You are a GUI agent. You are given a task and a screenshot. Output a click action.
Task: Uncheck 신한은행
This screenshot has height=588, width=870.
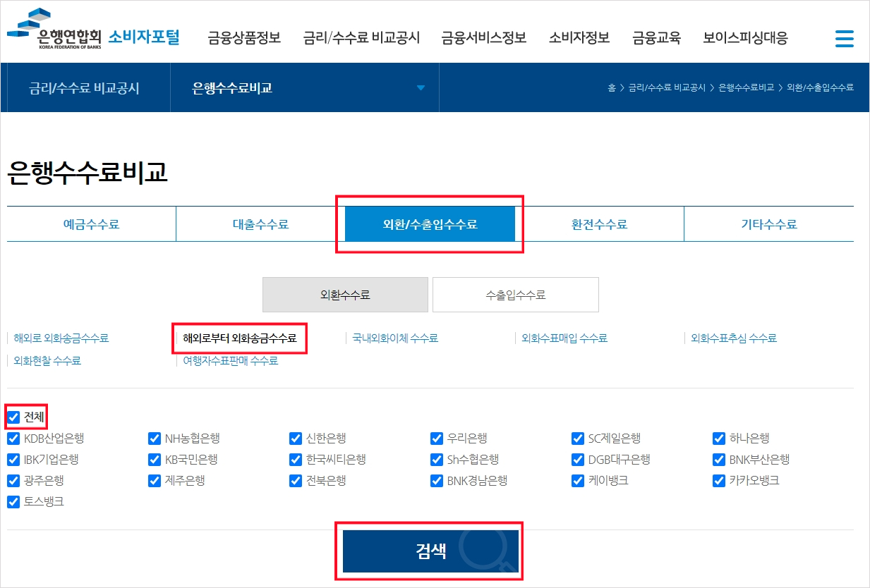pos(296,439)
